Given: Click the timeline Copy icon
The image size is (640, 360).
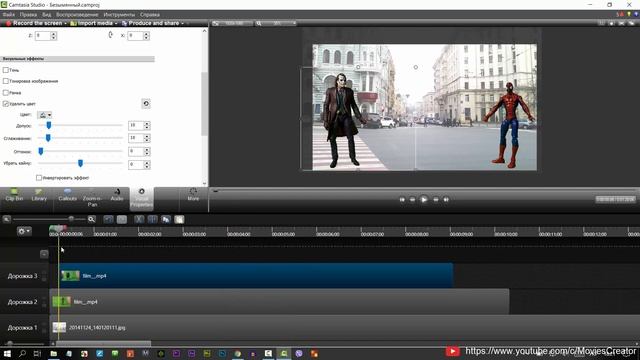Looking at the screenshot, I should (166, 219).
